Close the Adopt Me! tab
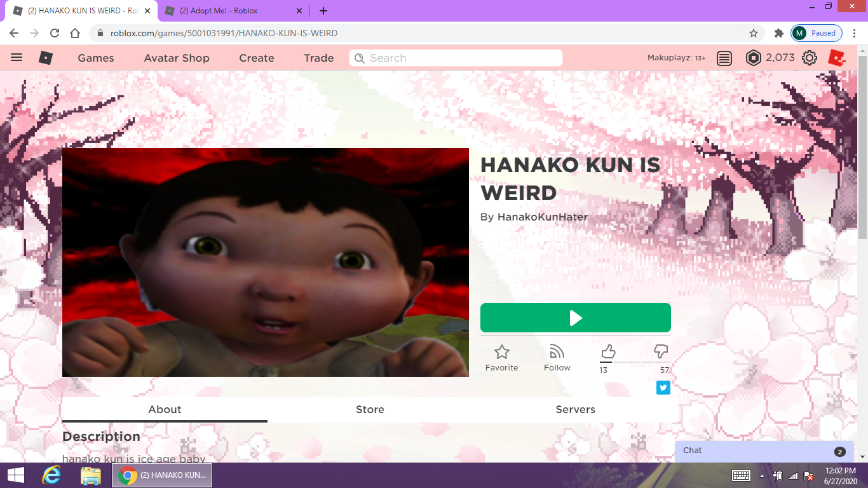The width and height of the screenshot is (868, 488). pyautogui.click(x=299, y=11)
